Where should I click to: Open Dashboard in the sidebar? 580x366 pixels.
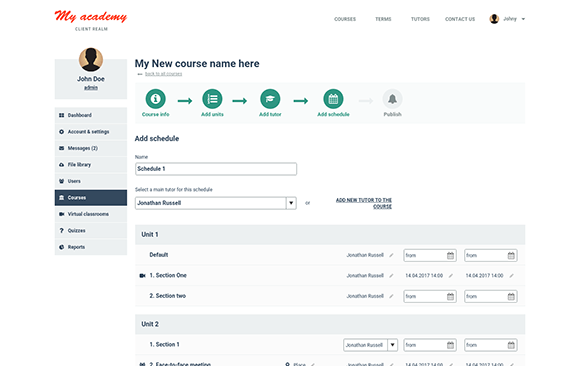coord(91,115)
